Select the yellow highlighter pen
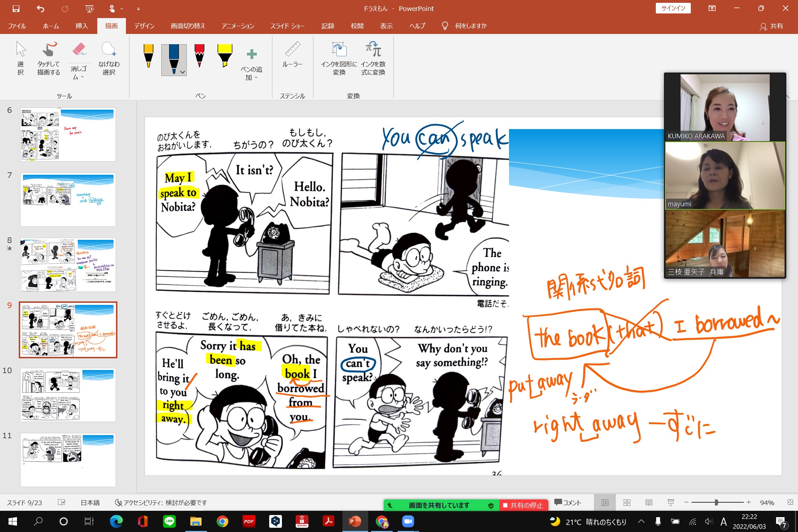Viewport: 798px width, 532px height. tap(225, 56)
